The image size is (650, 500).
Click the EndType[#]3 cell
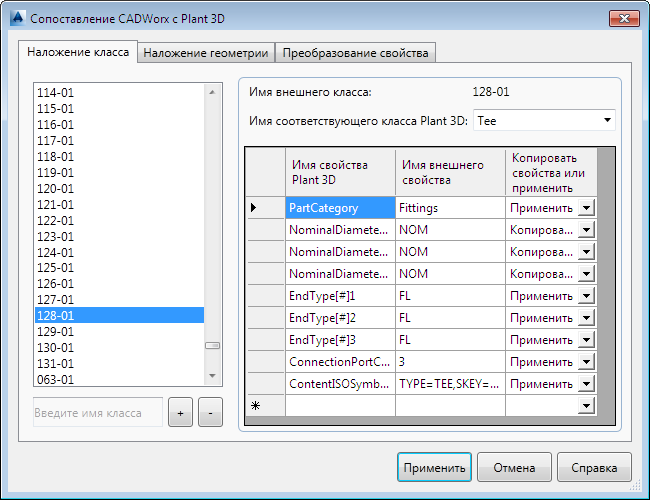coord(340,340)
